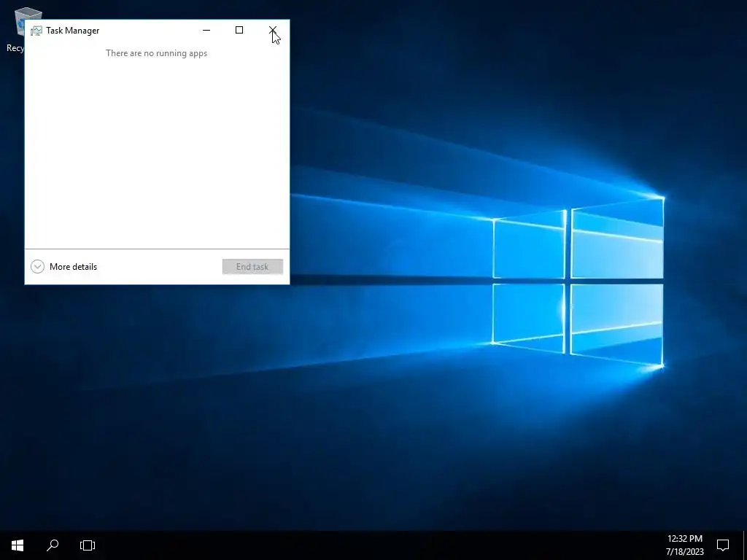Screen dimensions: 747x560
Task: Open Task View on the taskbar
Action: click(x=88, y=545)
